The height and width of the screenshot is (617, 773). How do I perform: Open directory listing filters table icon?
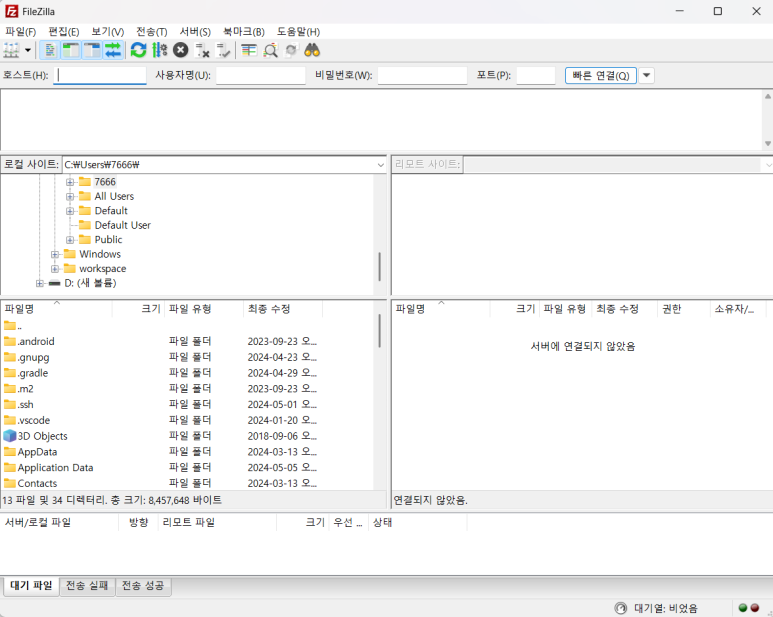249,50
